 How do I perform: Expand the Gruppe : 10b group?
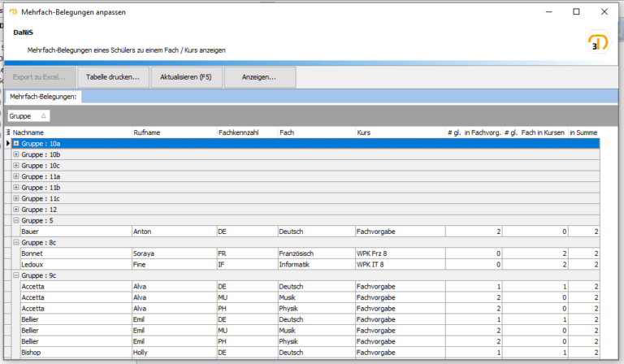[16, 154]
